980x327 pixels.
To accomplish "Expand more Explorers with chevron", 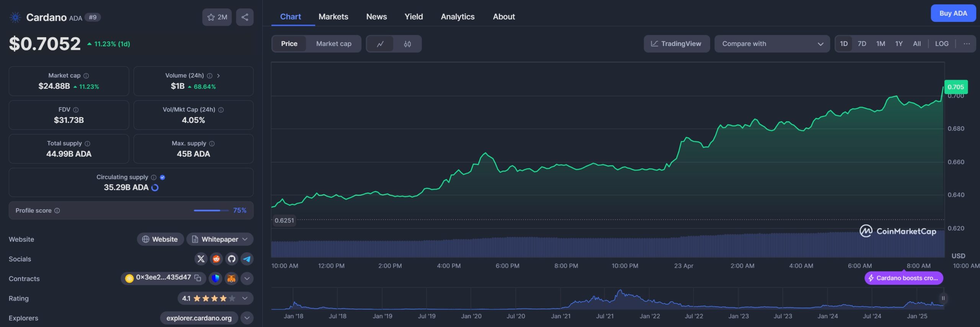I will tap(247, 318).
